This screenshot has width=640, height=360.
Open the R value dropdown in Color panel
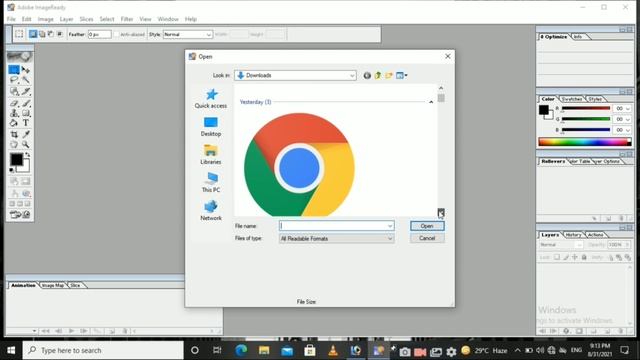coord(628,109)
